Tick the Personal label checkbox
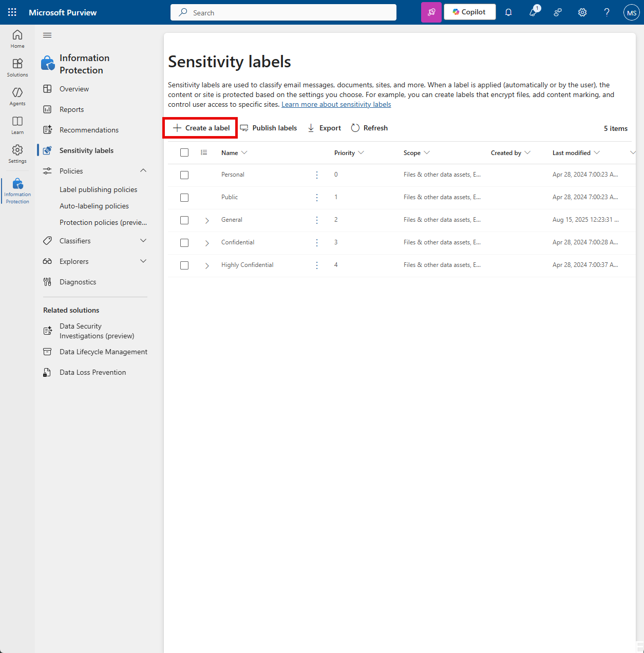 coord(184,175)
